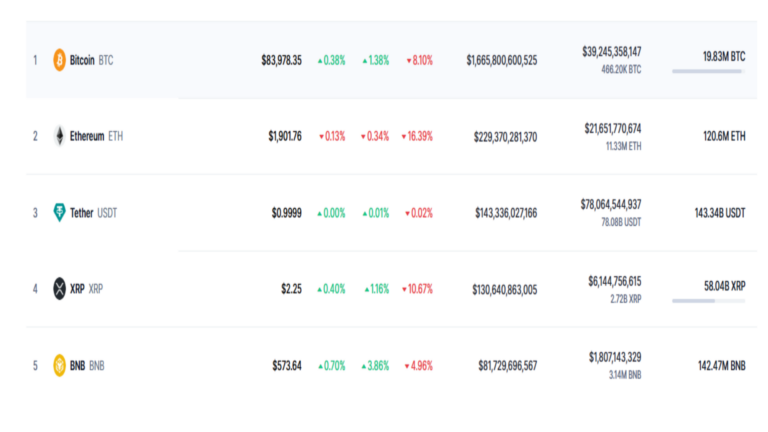Click the Bitcoin coin logo icon
The width and height of the screenshot is (768, 432).
point(60,60)
